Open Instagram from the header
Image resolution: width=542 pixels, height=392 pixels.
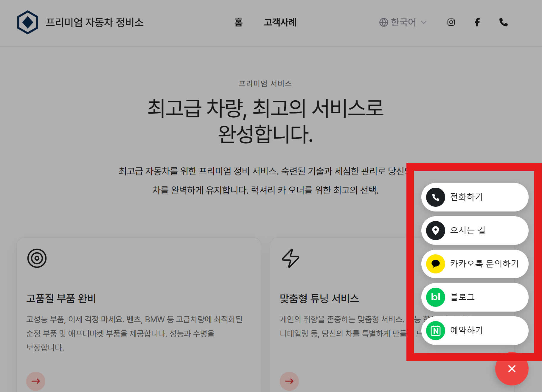[451, 22]
